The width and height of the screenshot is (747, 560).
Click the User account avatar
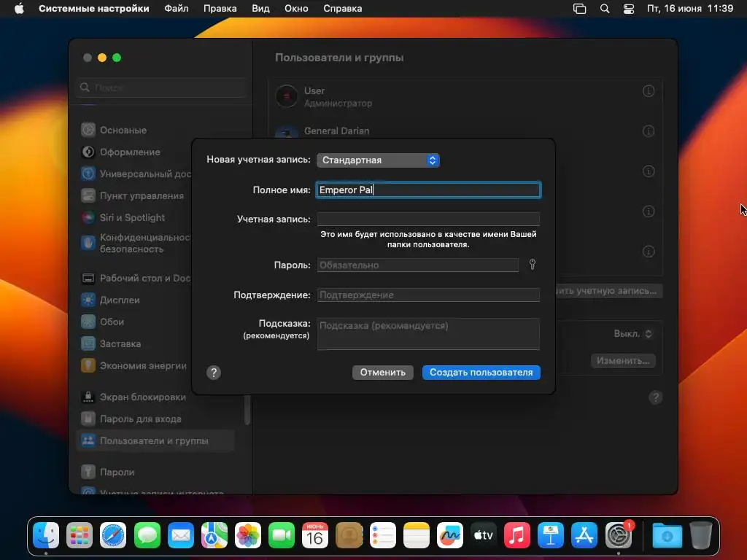pos(287,96)
